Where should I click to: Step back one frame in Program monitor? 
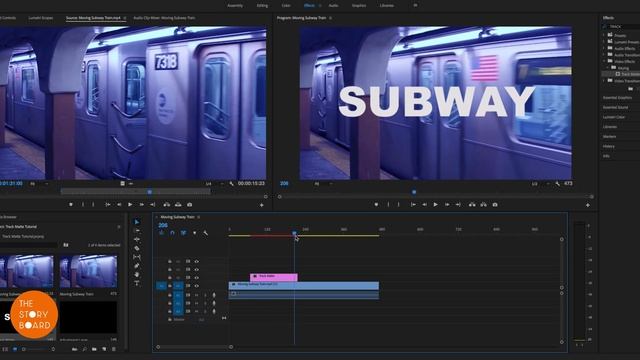(424, 204)
